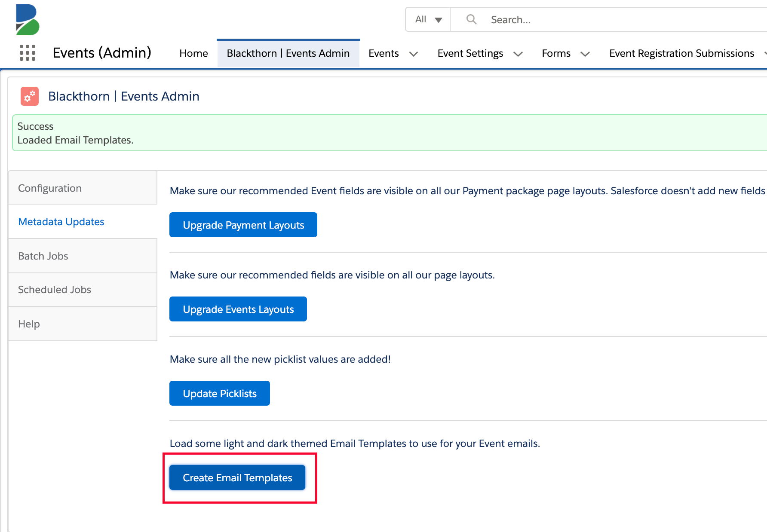Open Scheduled Jobs in the side menu
The width and height of the screenshot is (767, 532).
coord(83,290)
